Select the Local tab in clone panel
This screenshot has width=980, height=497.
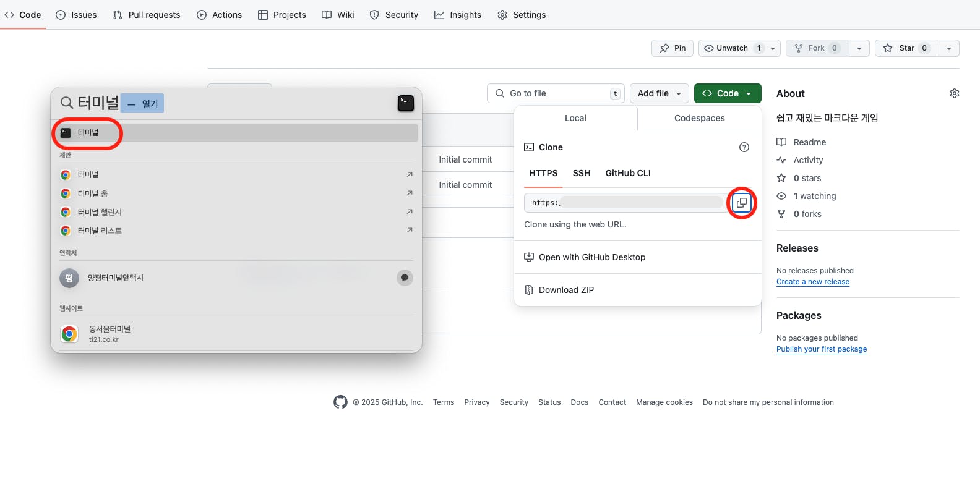tap(575, 118)
